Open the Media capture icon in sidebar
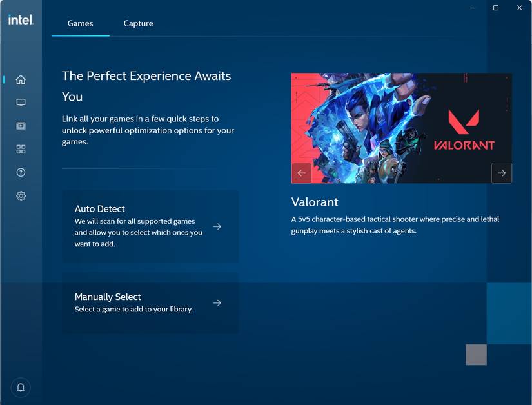532x405 pixels. point(21,125)
